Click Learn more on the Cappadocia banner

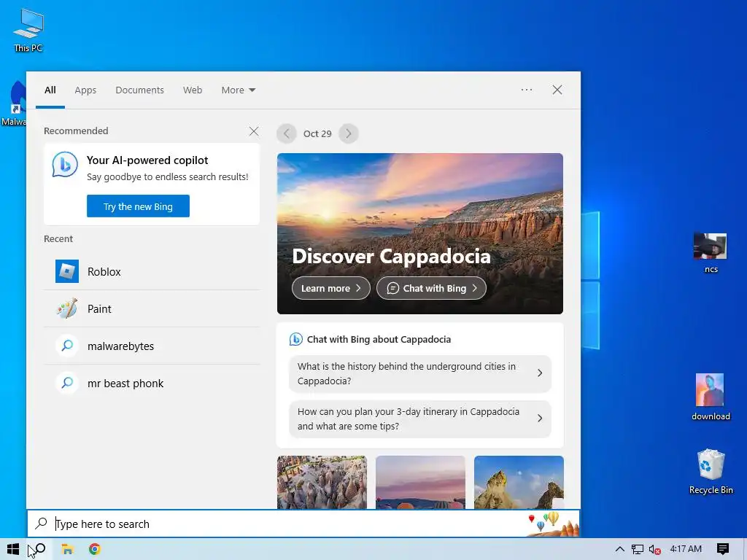(331, 288)
